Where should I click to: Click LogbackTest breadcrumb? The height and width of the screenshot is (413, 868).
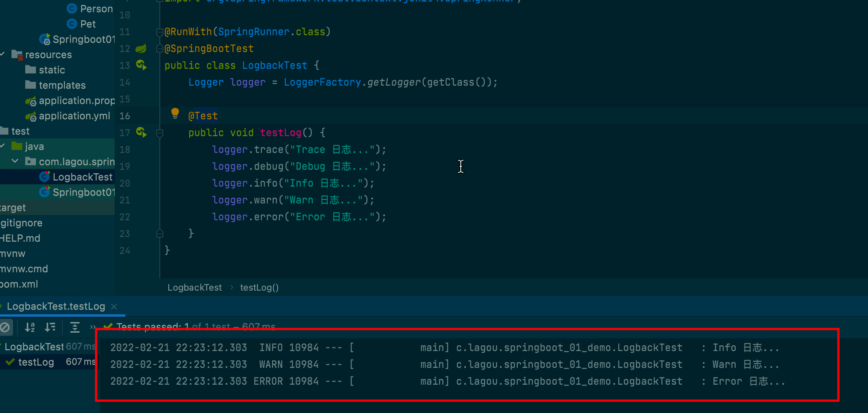coord(194,288)
